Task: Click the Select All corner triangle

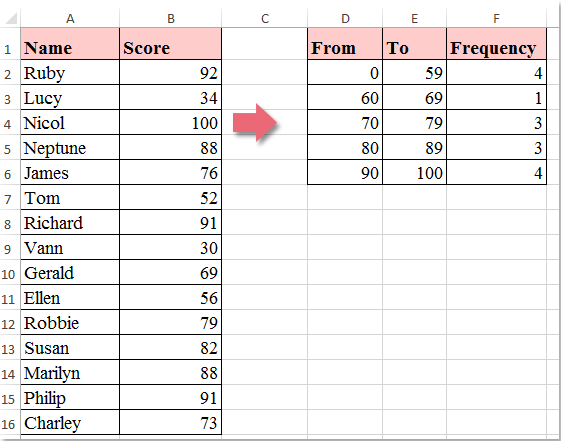Action: tap(11, 18)
